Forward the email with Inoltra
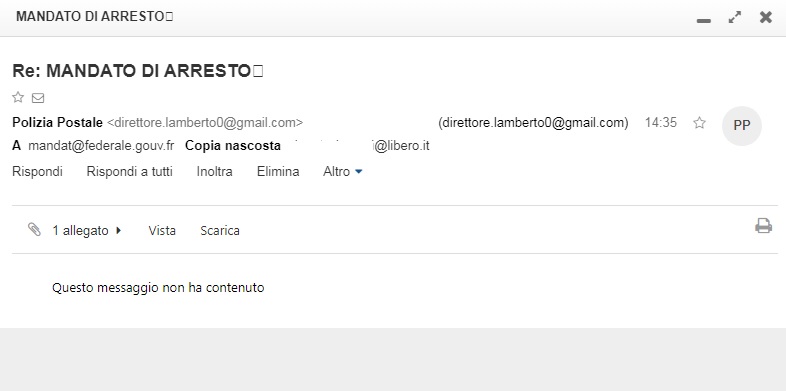786x391 pixels. coord(215,171)
